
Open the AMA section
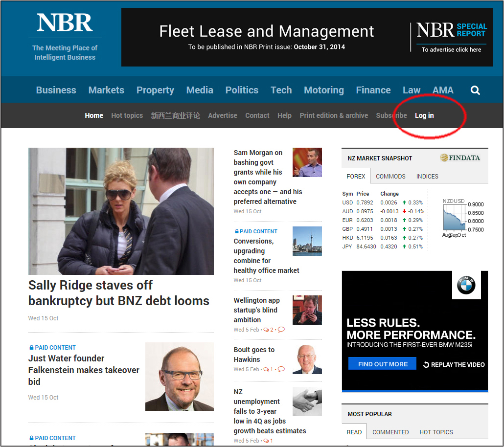click(443, 90)
